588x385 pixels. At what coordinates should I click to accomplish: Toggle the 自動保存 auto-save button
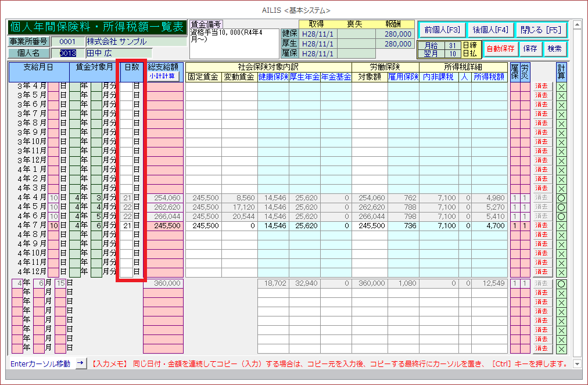pos(500,49)
